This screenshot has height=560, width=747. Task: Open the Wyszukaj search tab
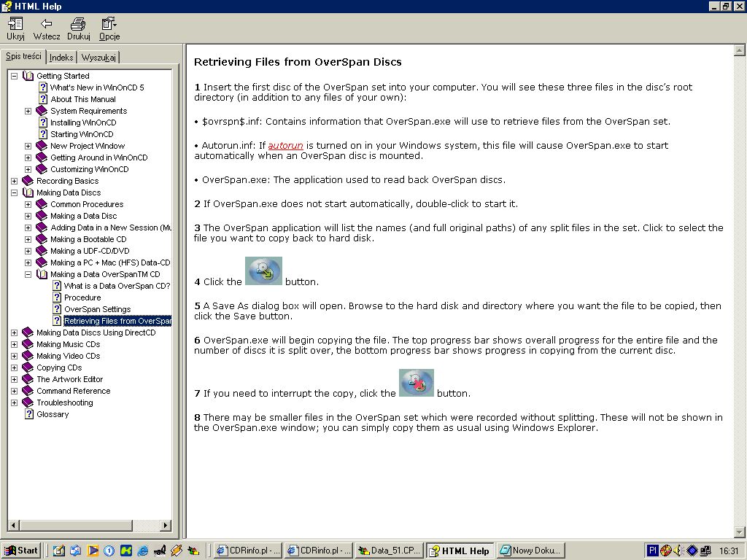coord(98,57)
